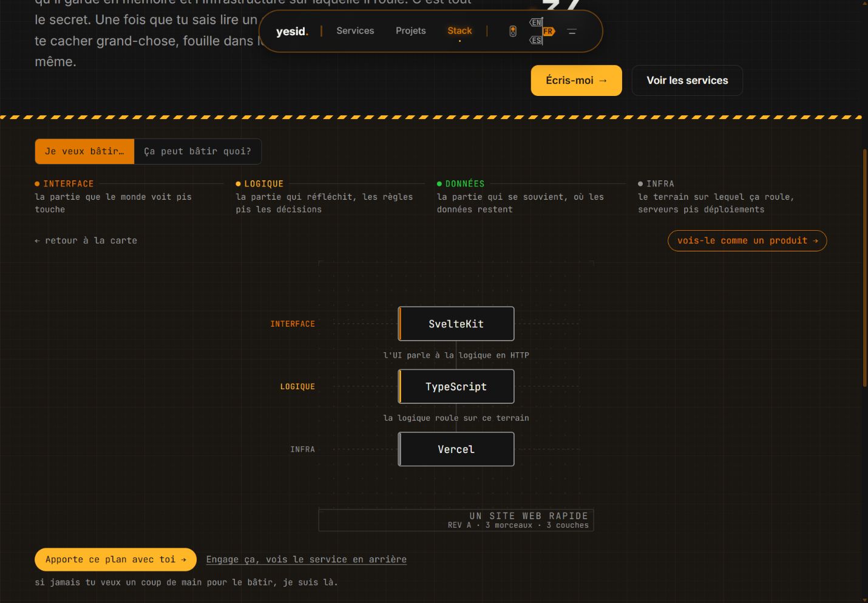This screenshot has width=868, height=603.
Task: Click the INFRA row label in diagram
Action: [302, 449]
